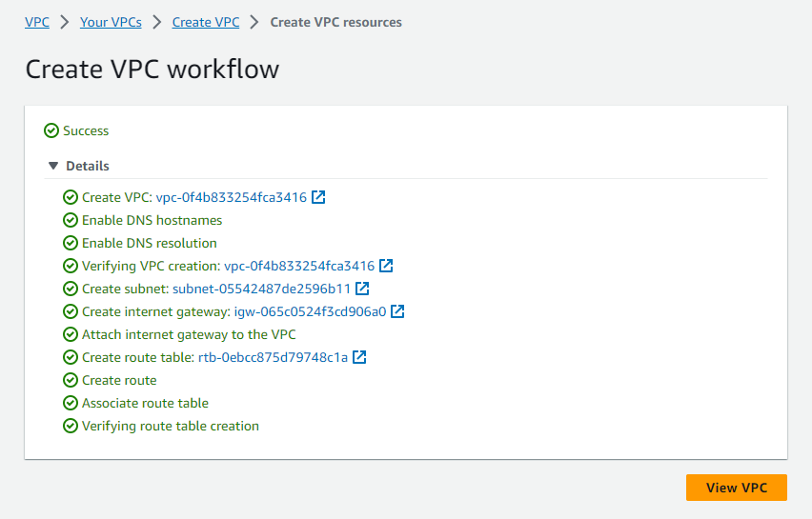Click external link icon next to Verifying VPC creation

point(387,266)
